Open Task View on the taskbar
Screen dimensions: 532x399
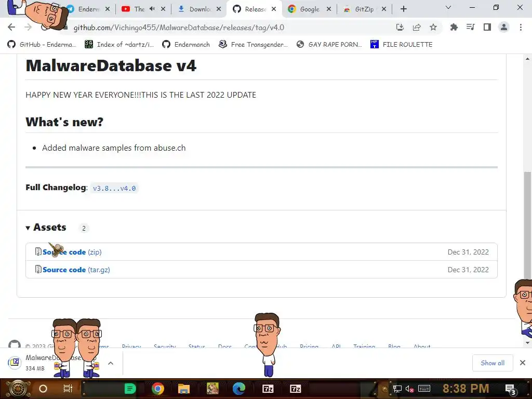click(68, 389)
